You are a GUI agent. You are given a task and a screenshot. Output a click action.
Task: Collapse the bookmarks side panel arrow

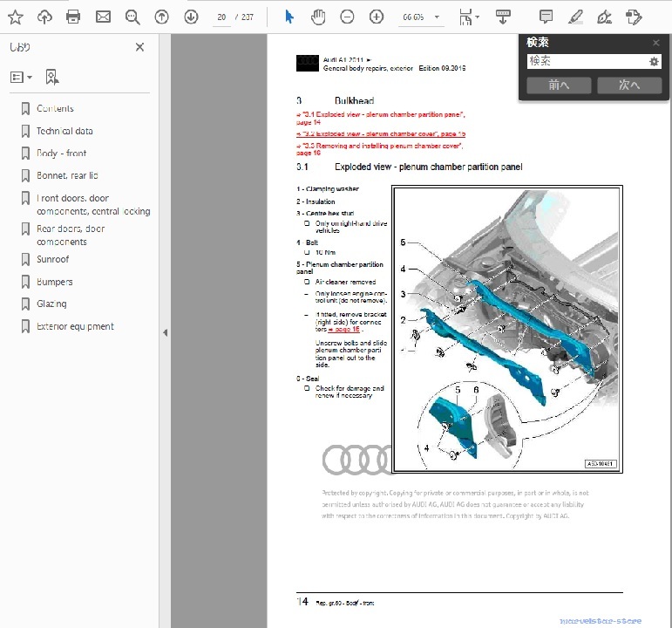pos(165,332)
